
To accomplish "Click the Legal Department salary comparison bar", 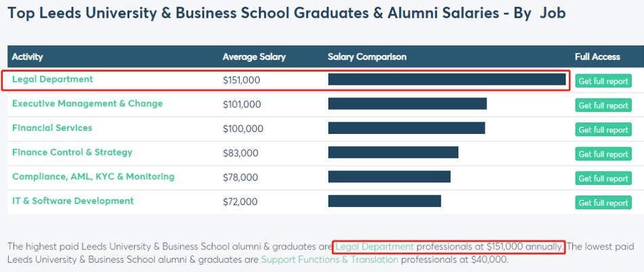I will click(x=446, y=80).
